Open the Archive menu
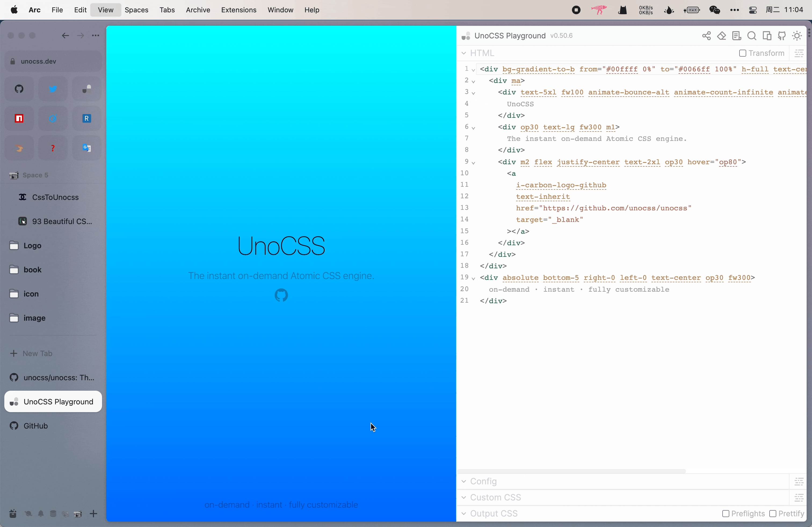The width and height of the screenshot is (812, 527). click(198, 10)
